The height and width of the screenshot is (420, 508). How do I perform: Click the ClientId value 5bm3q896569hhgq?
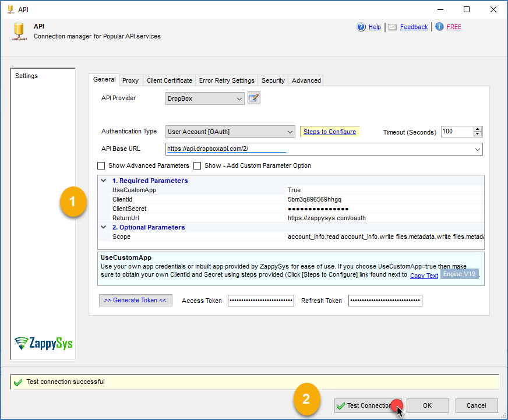coord(314,199)
